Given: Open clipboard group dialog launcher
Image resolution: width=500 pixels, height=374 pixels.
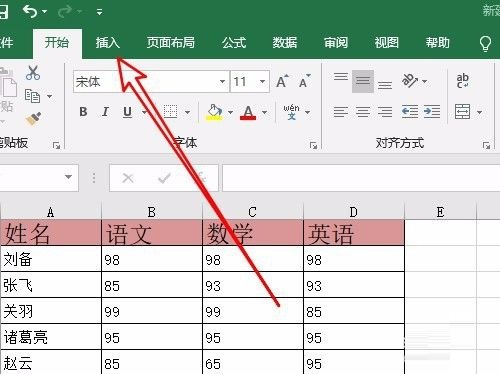Looking at the screenshot, I should (x=56, y=145).
